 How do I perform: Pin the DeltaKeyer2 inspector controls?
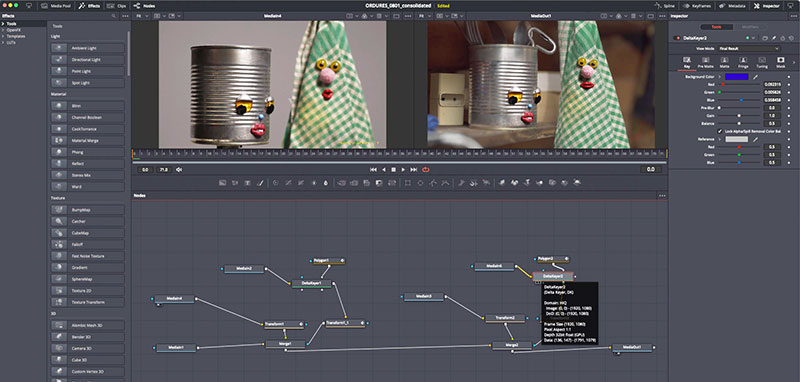point(773,38)
